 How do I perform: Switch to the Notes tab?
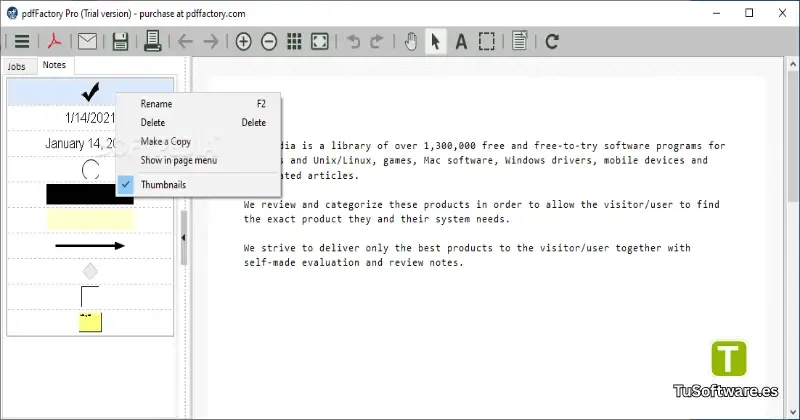(54, 65)
